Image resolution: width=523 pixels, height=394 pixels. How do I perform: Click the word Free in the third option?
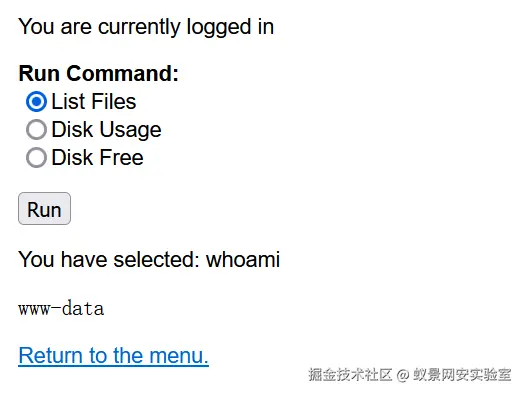(121, 157)
